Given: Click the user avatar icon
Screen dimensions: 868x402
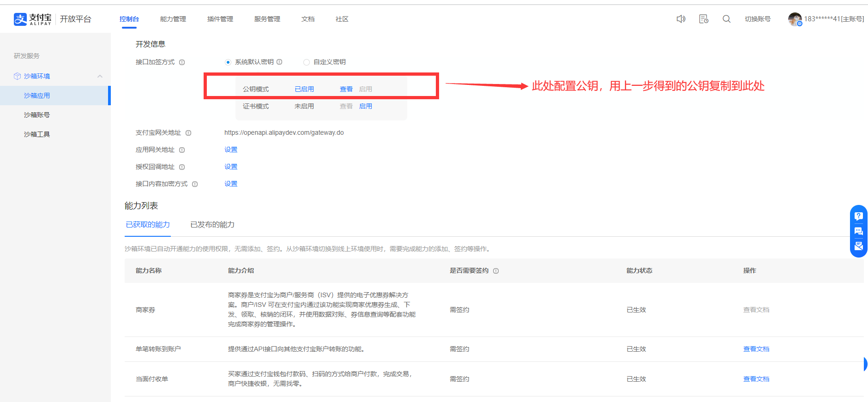Looking at the screenshot, I should tap(795, 19).
